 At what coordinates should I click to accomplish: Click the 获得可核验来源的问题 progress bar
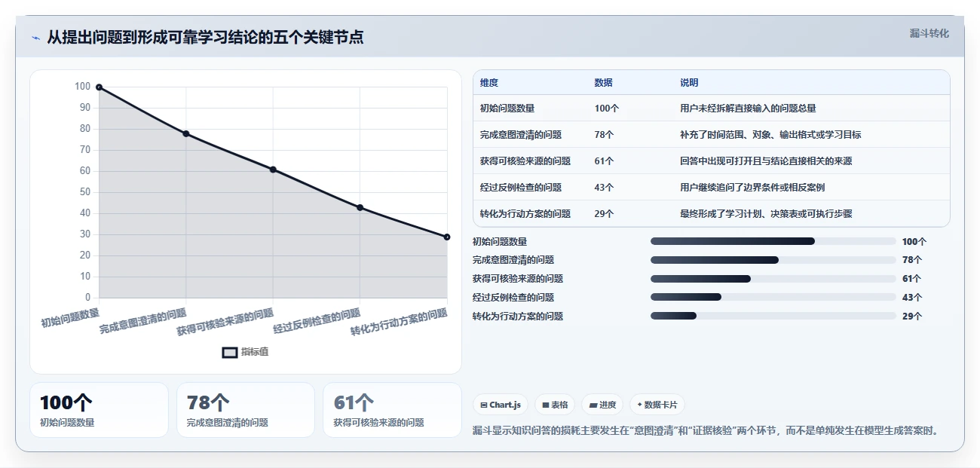click(773, 279)
